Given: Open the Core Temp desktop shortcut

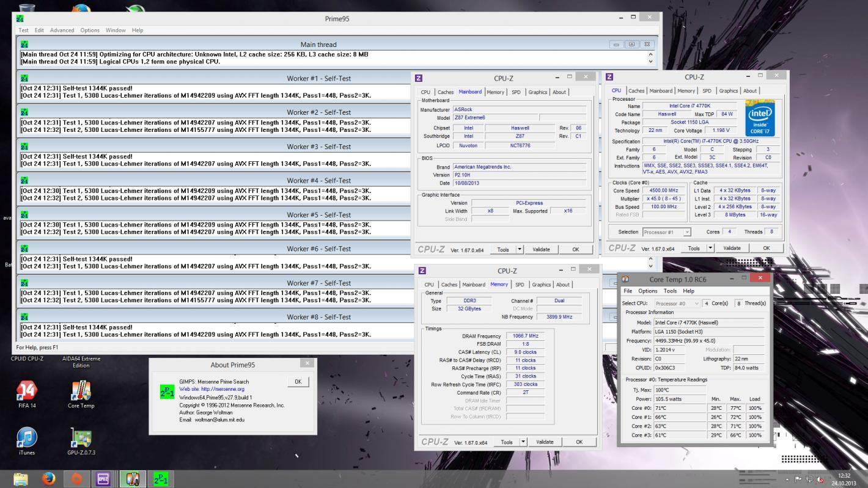Looking at the screenshot, I should [x=81, y=391].
